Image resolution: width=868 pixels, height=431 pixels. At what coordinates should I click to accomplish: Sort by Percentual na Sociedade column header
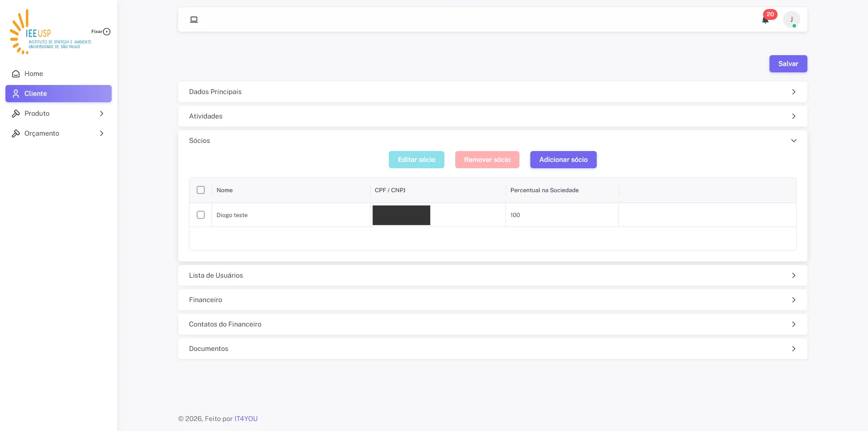562,190
